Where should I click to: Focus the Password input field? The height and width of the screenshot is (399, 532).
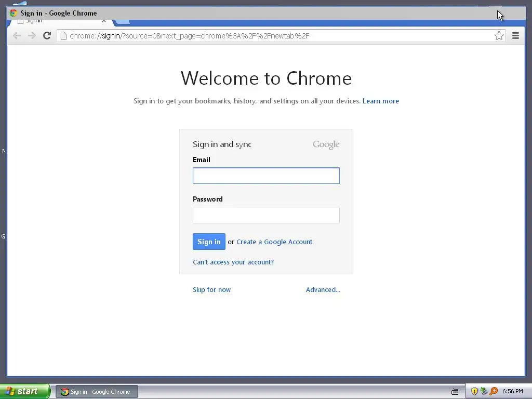[x=266, y=215]
